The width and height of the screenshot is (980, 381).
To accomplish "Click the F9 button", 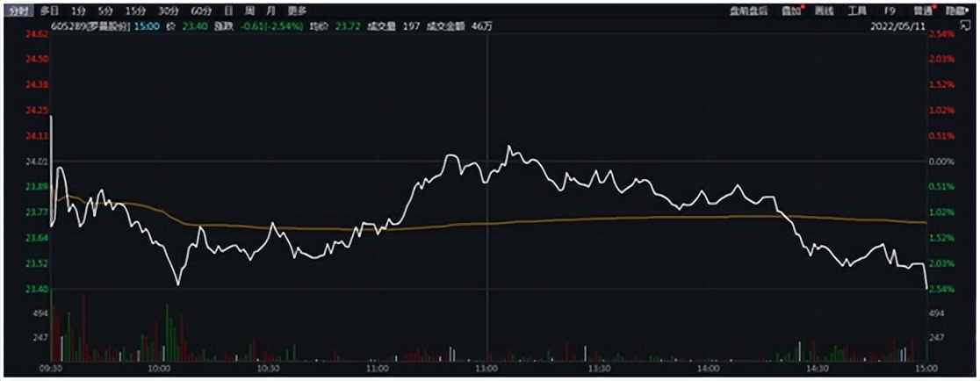I will point(890,11).
